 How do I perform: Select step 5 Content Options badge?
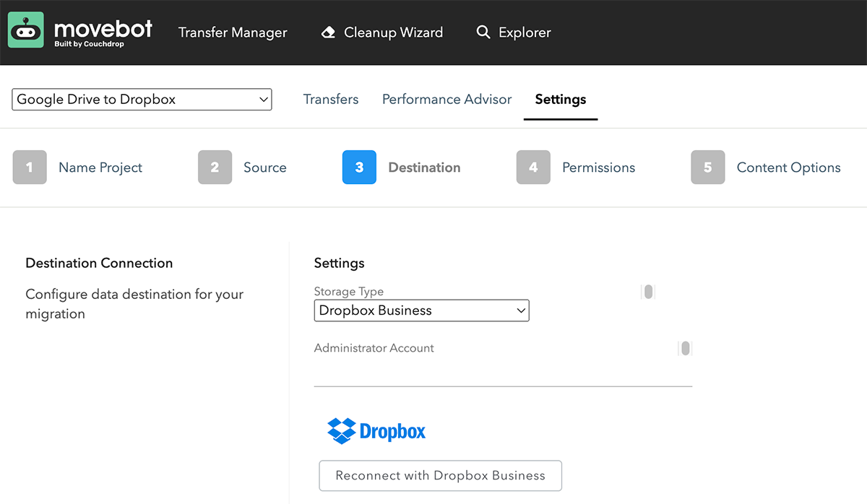(x=707, y=167)
